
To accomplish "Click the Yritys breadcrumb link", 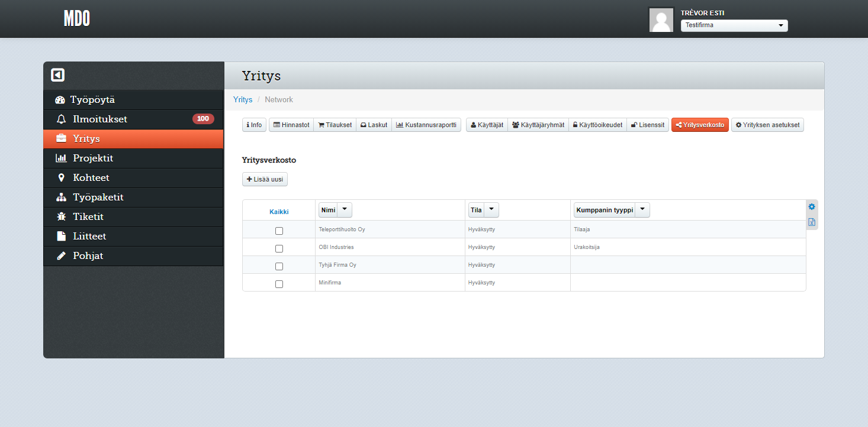I will [x=243, y=99].
